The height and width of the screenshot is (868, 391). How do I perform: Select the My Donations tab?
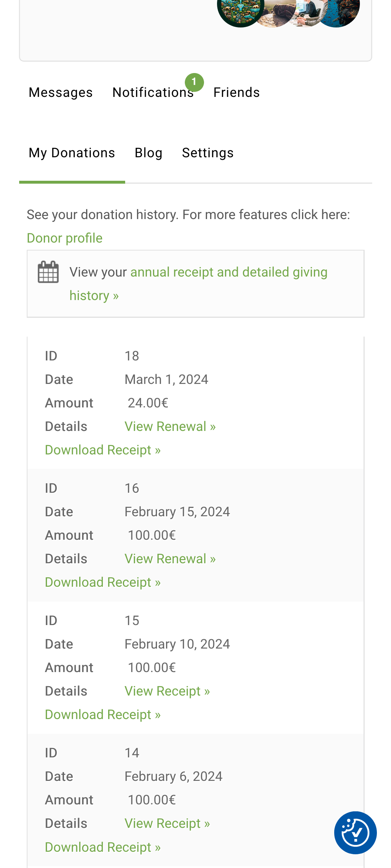click(72, 153)
